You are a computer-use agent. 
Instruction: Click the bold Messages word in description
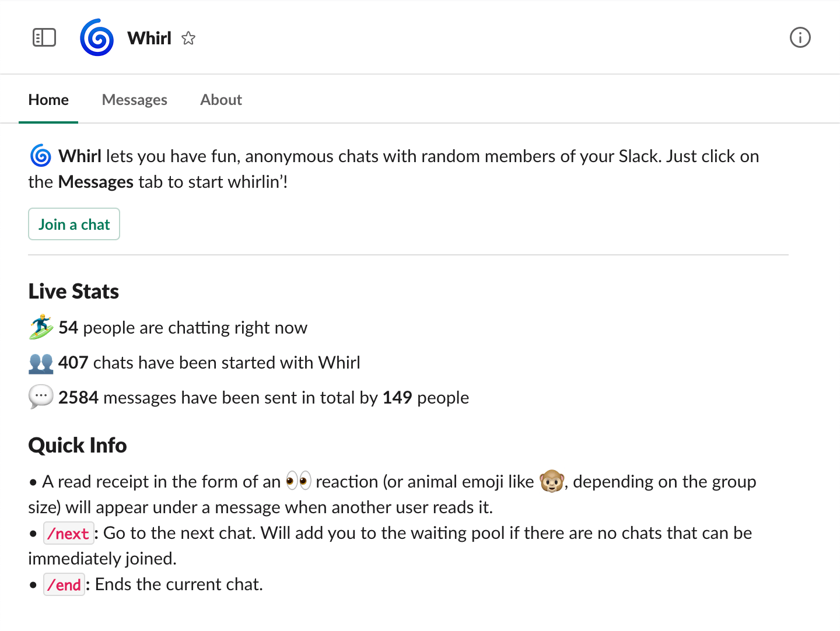point(96,182)
